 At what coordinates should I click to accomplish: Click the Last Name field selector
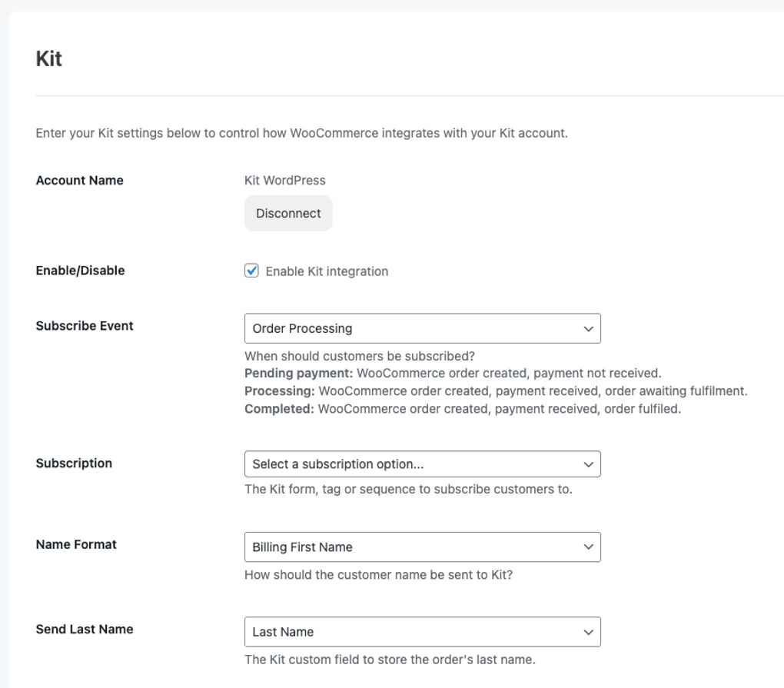[422, 631]
